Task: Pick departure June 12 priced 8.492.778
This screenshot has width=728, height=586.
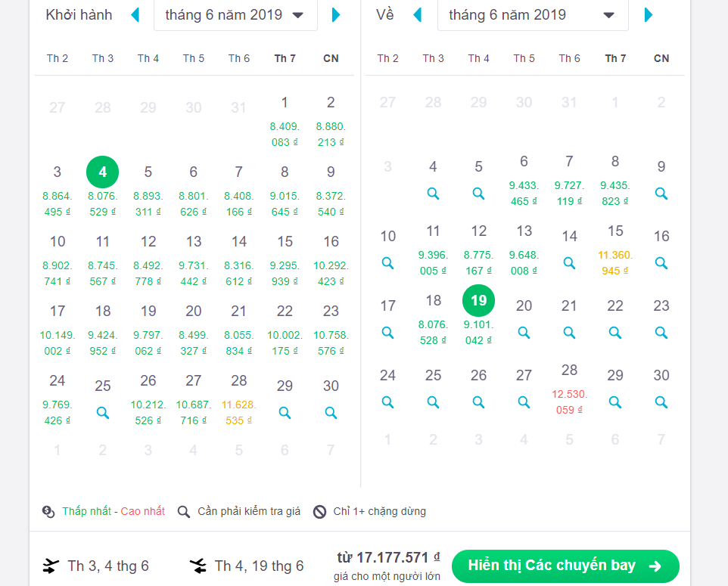Action: coord(148,260)
